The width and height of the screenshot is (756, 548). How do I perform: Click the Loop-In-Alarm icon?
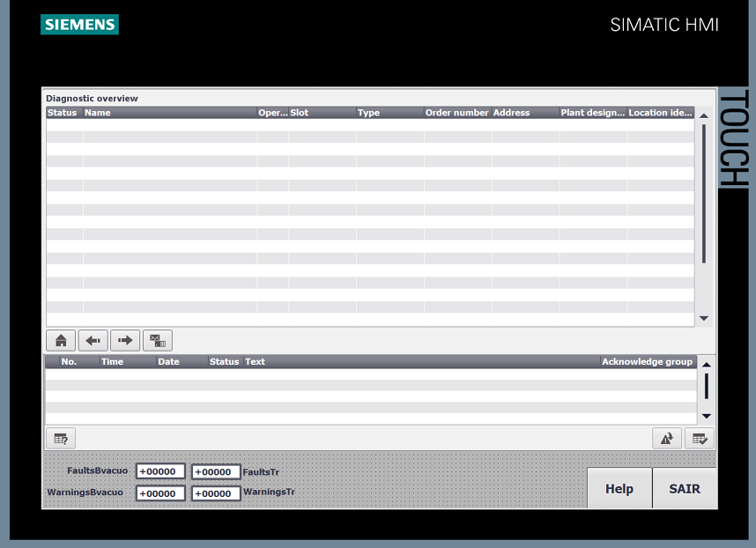tap(667, 438)
